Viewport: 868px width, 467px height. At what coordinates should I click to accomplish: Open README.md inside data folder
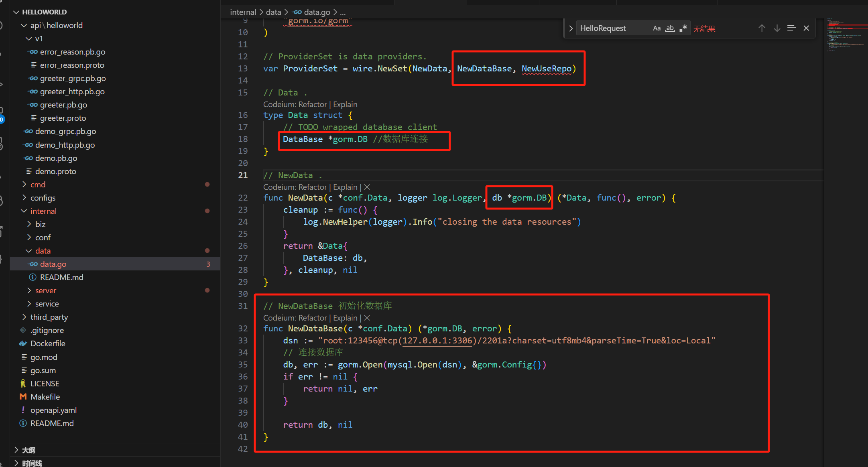coord(61,277)
